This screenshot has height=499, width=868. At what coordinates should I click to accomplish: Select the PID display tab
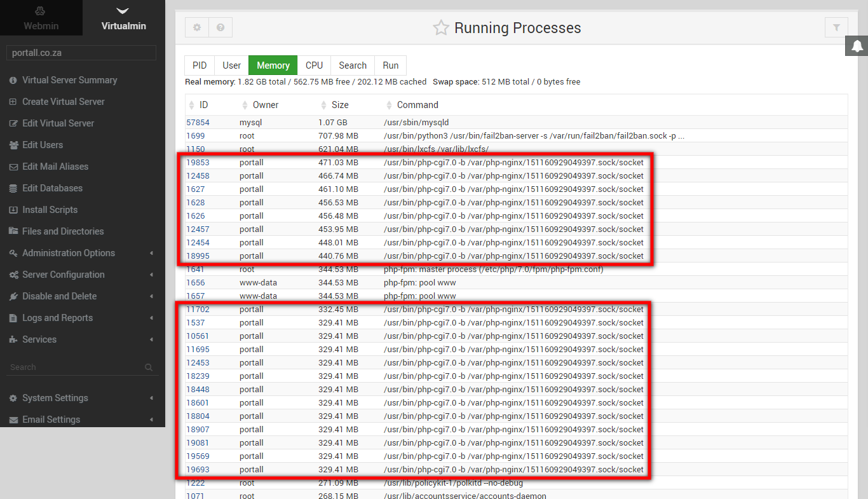200,65
